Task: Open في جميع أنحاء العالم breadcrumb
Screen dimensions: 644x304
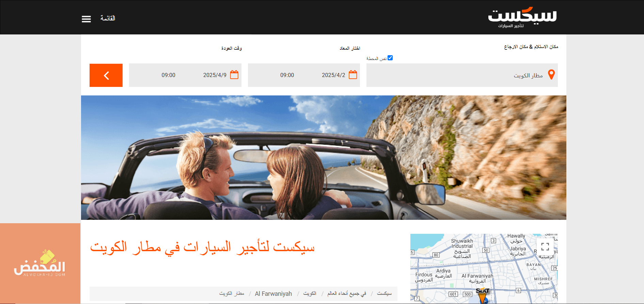Action: (347, 293)
